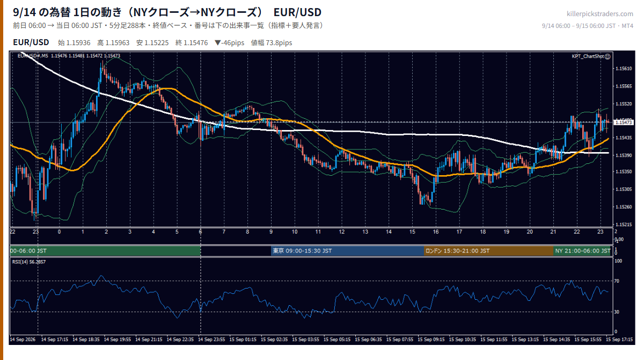
Task: Click the '▼-46pips' change indicator
Action: (x=229, y=43)
